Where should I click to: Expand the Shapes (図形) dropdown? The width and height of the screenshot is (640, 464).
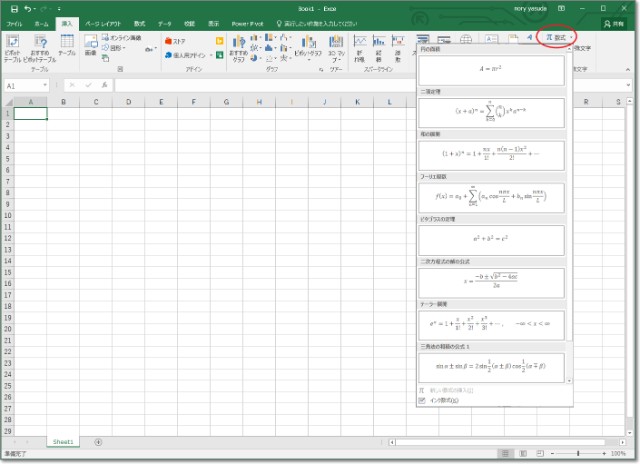coord(125,47)
